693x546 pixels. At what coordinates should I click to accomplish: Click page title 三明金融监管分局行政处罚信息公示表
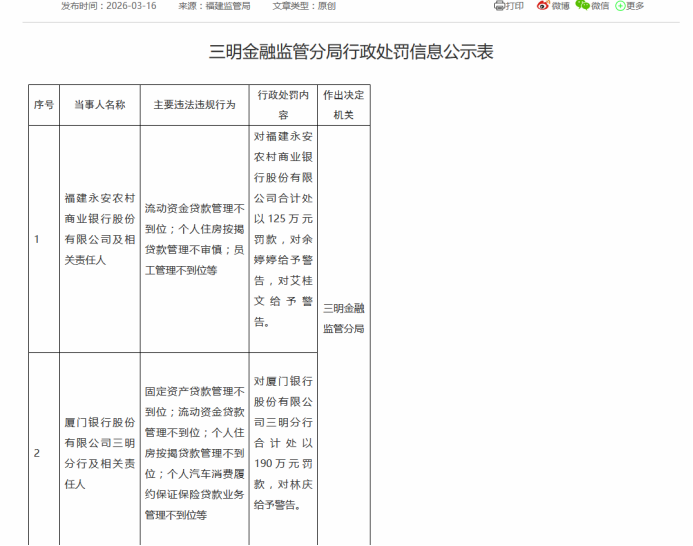(351, 52)
